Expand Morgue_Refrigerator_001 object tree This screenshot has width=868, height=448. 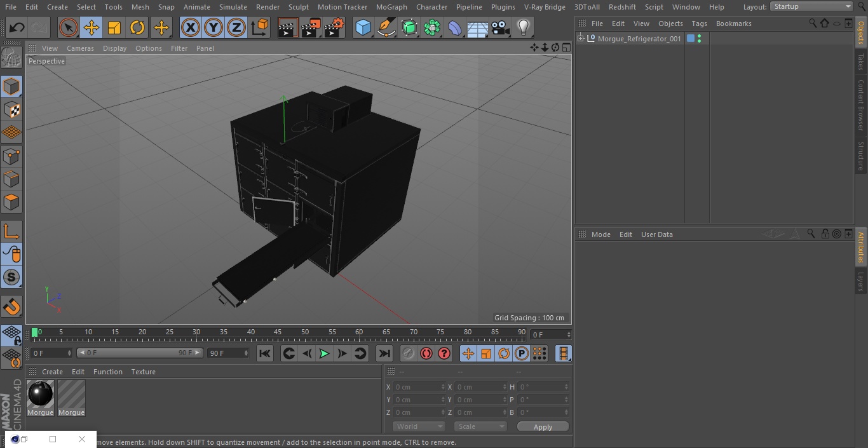(580, 39)
